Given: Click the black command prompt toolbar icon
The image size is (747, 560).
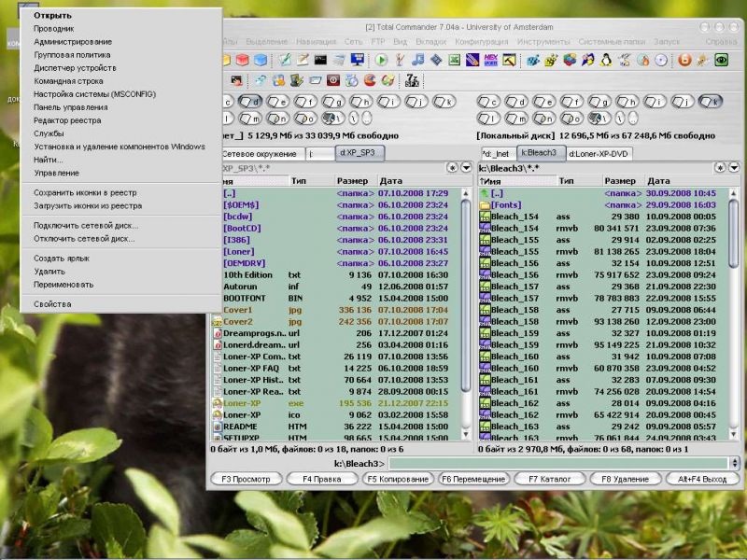Looking at the screenshot, I should (x=320, y=60).
